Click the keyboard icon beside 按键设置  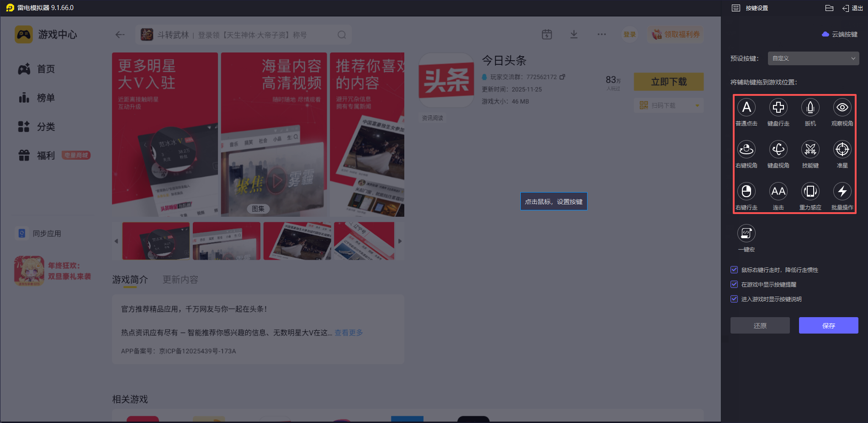click(x=736, y=8)
